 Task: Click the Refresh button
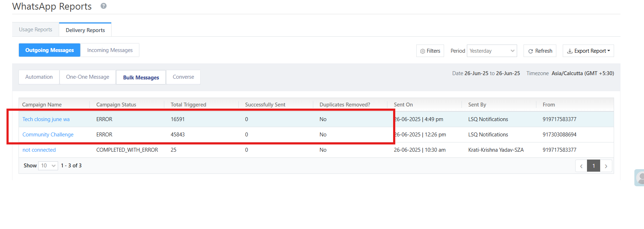[540, 51]
